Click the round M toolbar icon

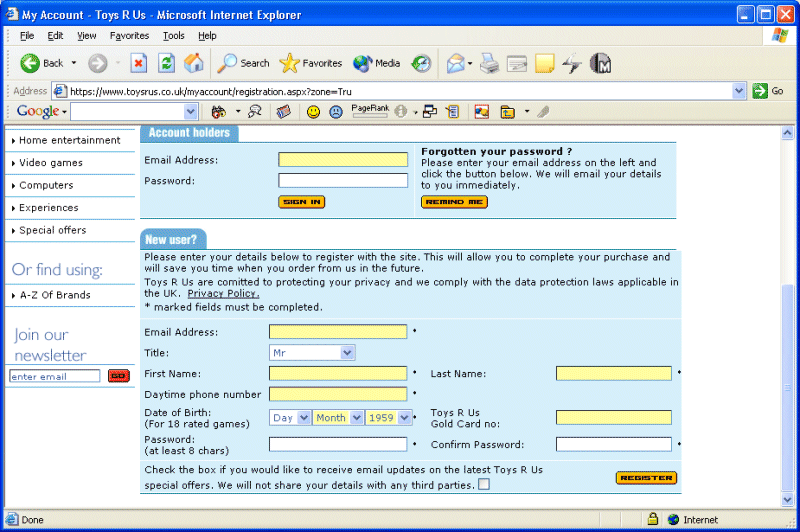click(600, 63)
